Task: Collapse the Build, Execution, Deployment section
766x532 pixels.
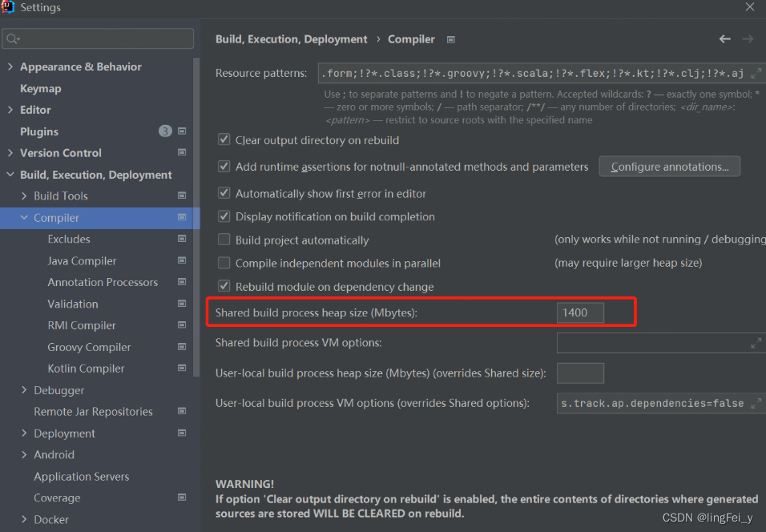Action: (x=10, y=174)
